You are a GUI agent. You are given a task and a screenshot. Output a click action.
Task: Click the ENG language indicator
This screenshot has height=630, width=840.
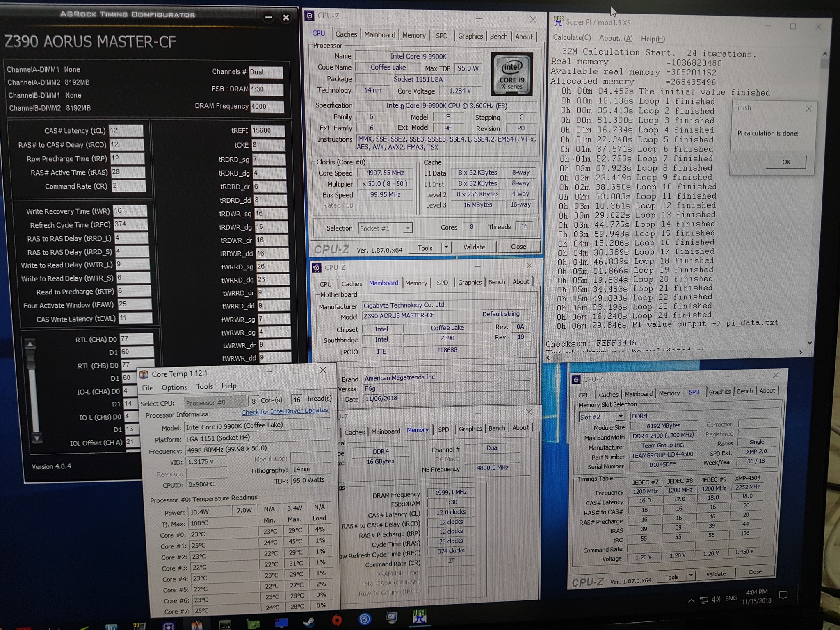point(730,598)
